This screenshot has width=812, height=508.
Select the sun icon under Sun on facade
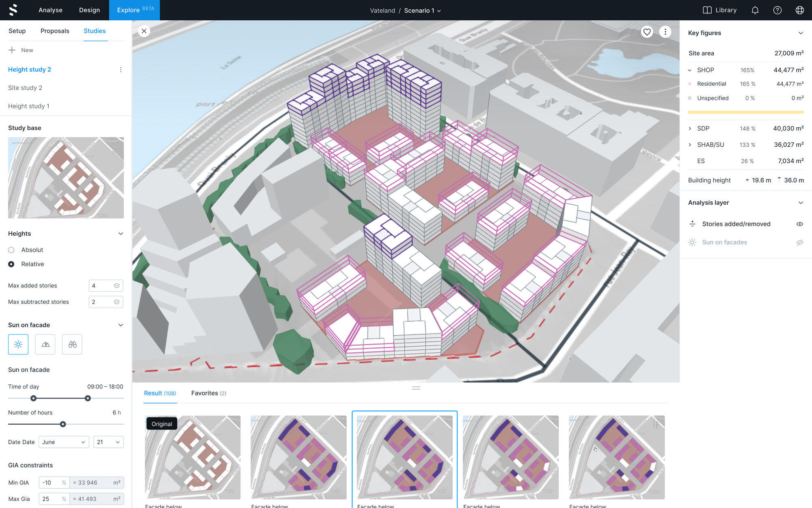18,344
